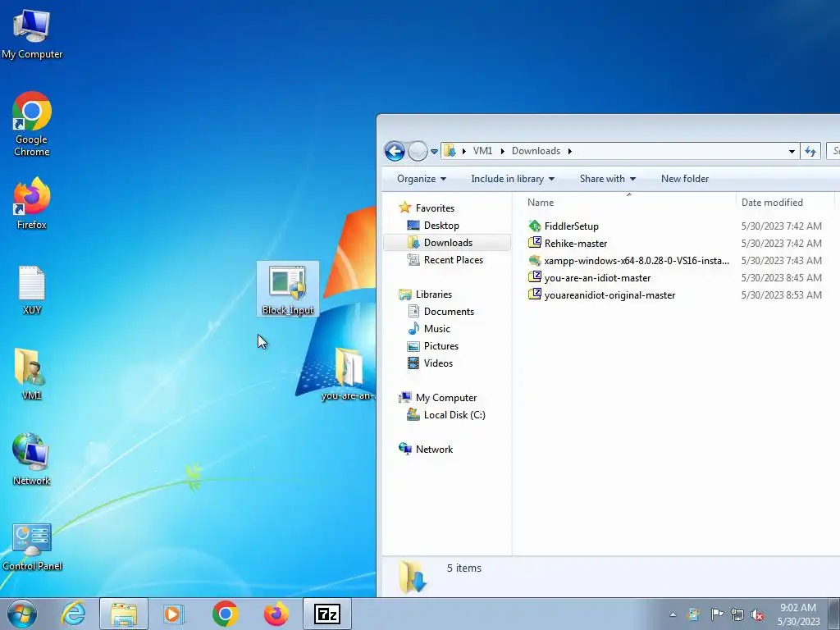Select the Block_Input program icon on desktop
The width and height of the screenshot is (840, 630).
(288, 290)
